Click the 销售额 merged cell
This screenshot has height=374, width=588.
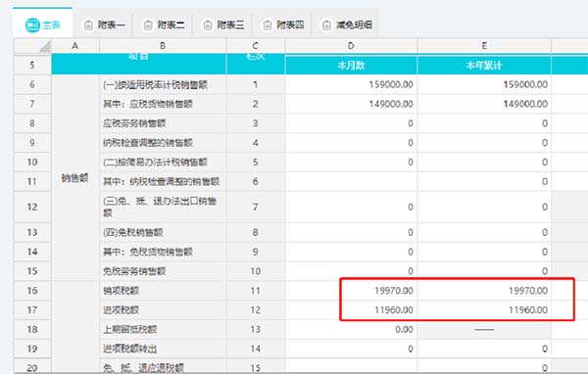pos(75,177)
